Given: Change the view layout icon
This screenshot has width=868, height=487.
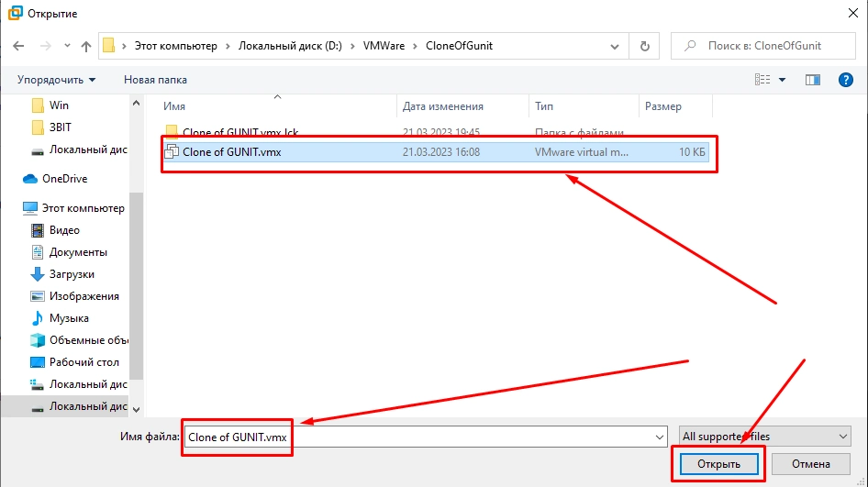Looking at the screenshot, I should tap(762, 80).
